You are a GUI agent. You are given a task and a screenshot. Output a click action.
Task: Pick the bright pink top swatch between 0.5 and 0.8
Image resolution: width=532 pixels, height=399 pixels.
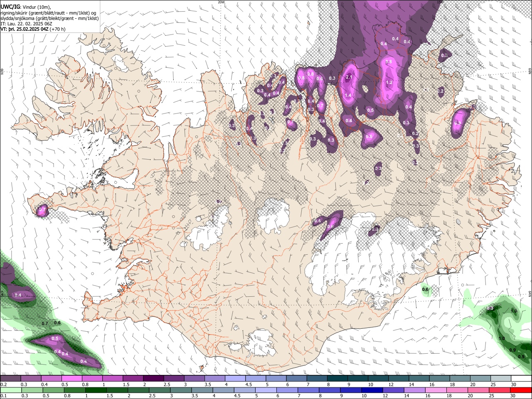pyautogui.click(x=72, y=379)
